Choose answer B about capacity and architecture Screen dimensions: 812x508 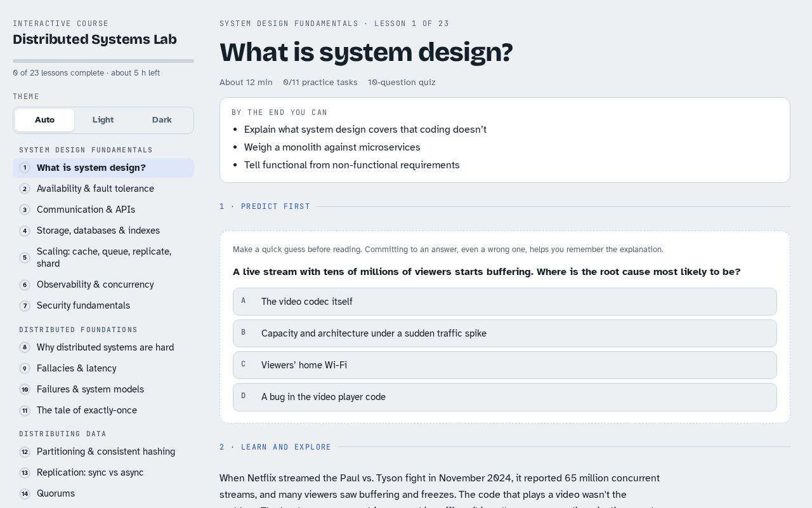504,333
